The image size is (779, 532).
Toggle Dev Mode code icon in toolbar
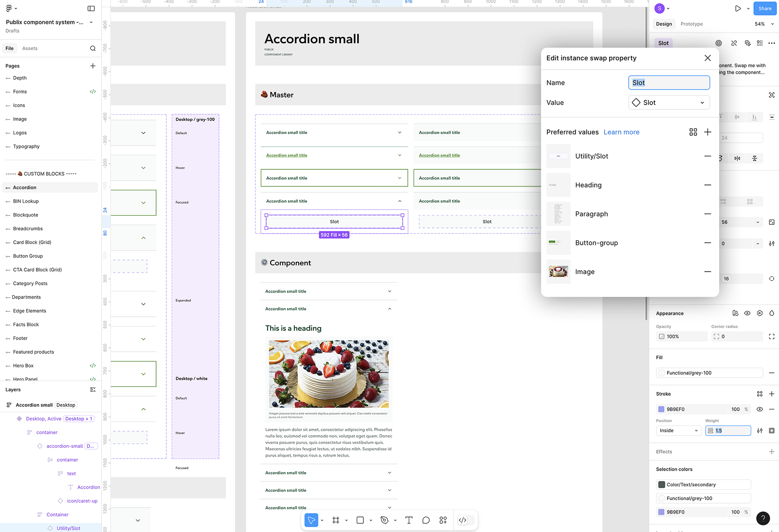(x=463, y=520)
